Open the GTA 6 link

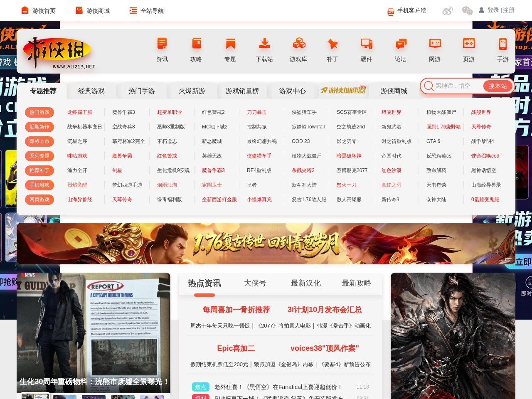pos(433,141)
